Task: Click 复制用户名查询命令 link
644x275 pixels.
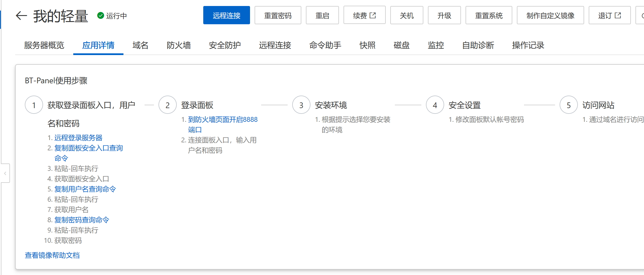Action: [x=85, y=189]
